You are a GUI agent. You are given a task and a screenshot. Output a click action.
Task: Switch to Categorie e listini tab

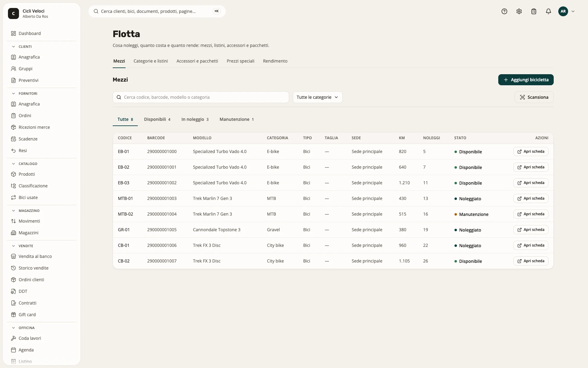151,61
